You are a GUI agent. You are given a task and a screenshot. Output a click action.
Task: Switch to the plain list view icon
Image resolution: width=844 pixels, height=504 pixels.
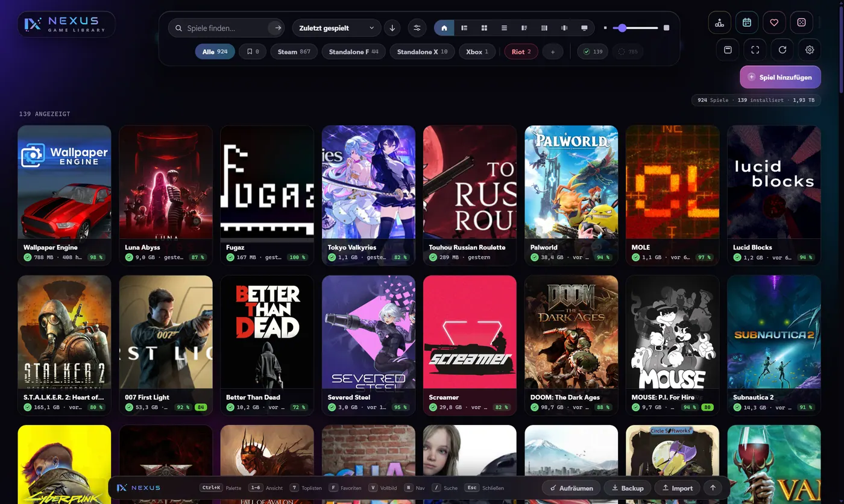(x=504, y=28)
